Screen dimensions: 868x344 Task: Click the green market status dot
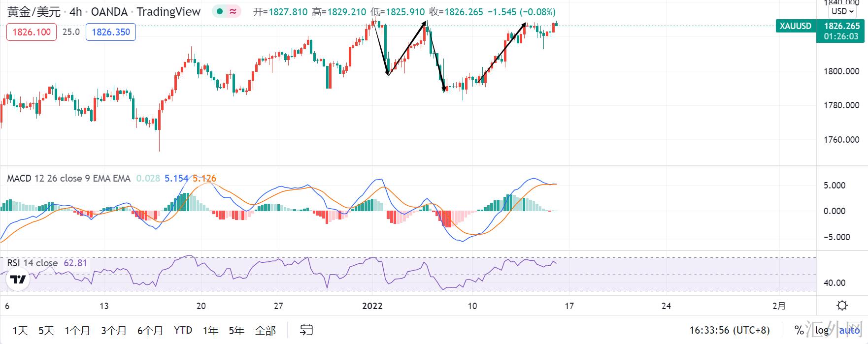220,12
